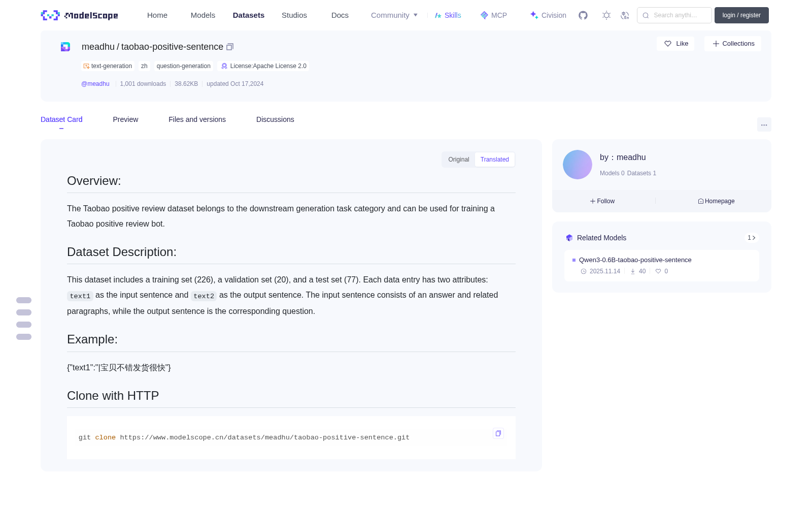Go to the Home nav item

pyautogui.click(x=157, y=15)
